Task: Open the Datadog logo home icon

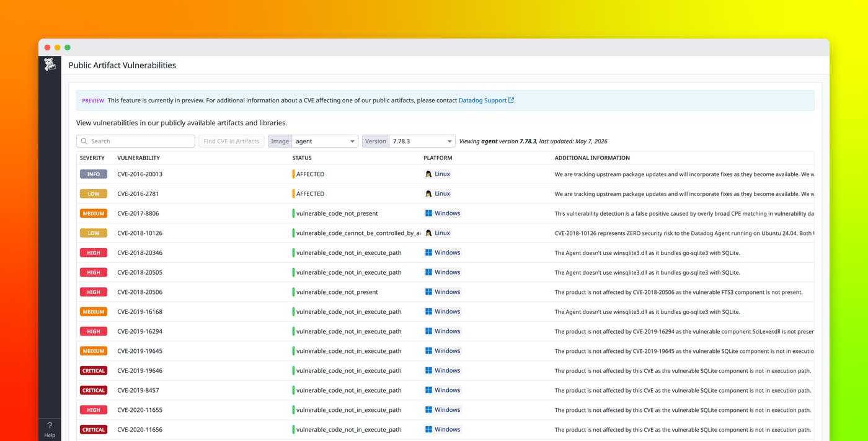Action: click(x=50, y=65)
